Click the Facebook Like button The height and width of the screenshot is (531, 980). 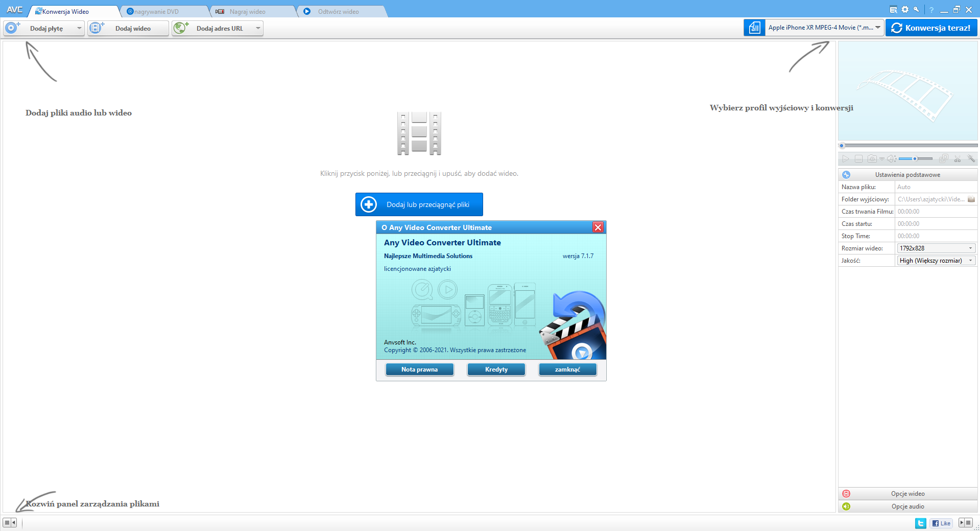pyautogui.click(x=941, y=523)
